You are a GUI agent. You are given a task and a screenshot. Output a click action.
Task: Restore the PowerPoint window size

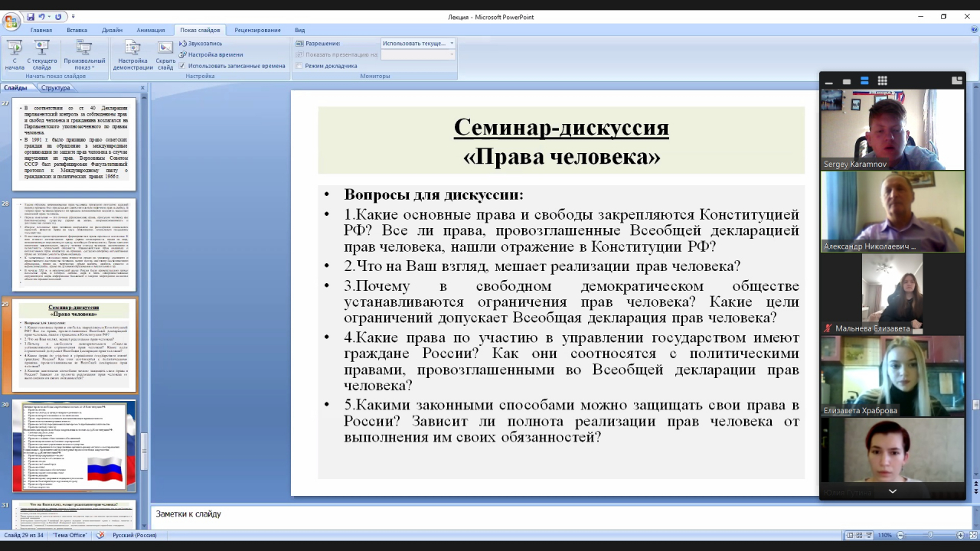943,16
